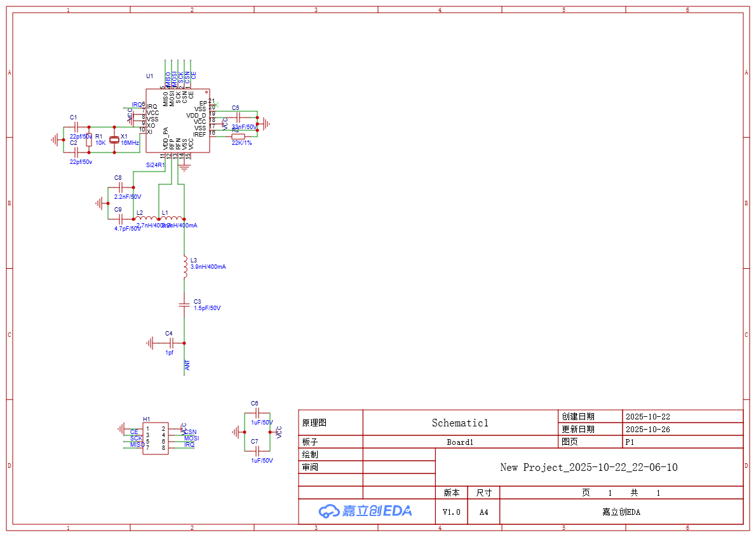This screenshot has height=537, width=756.
Task: Select the L3 3.9nH inductor symbol
Action: click(x=184, y=267)
